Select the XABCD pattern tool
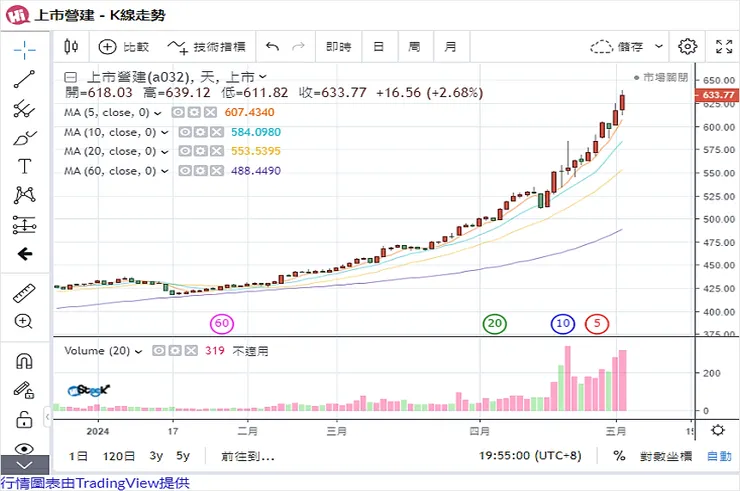This screenshot has width=740, height=491. (x=25, y=195)
